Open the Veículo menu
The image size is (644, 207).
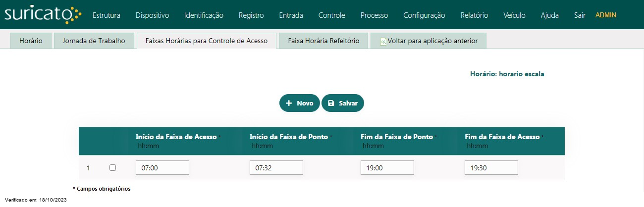[x=514, y=15]
